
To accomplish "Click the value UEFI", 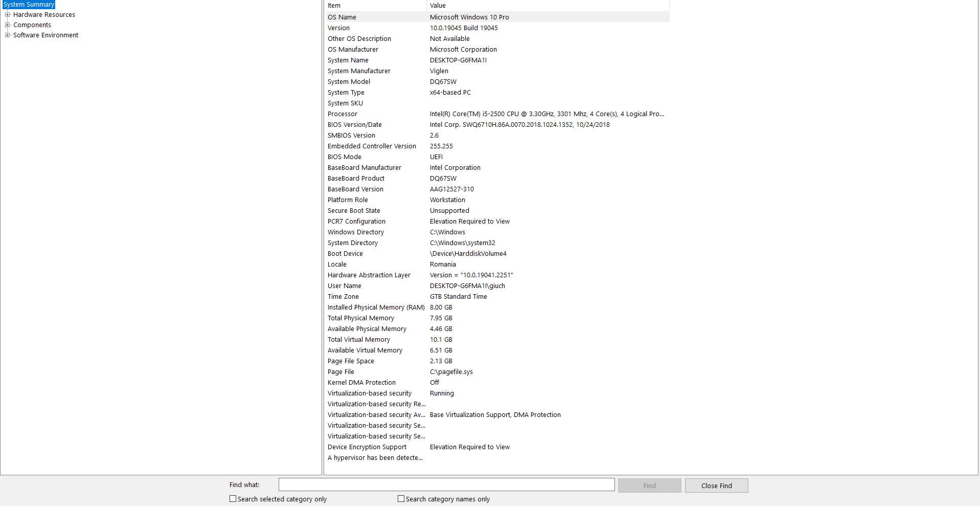I will point(436,157).
